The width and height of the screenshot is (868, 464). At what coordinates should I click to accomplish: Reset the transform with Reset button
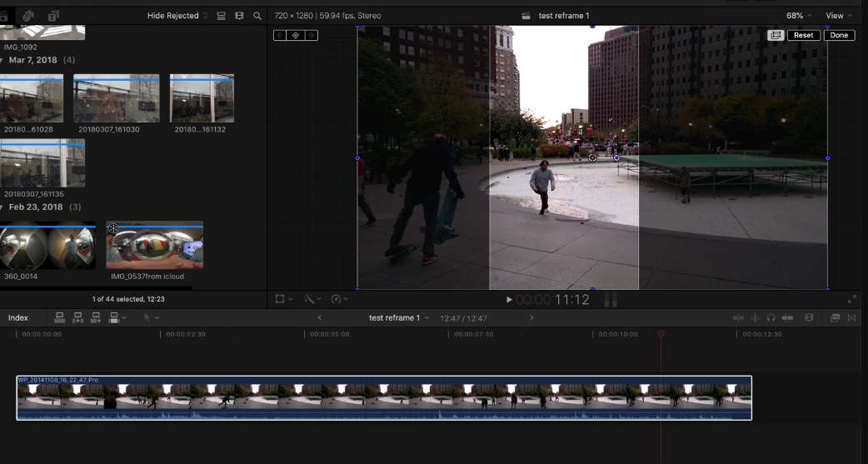point(803,36)
